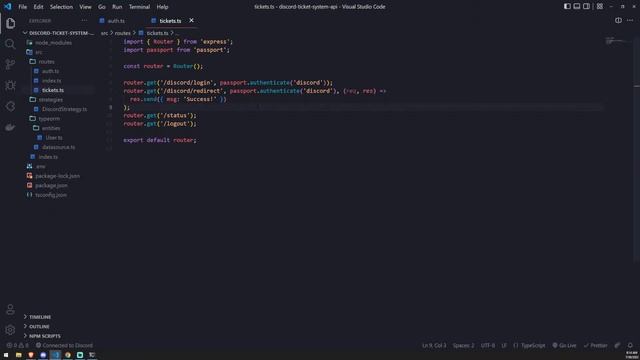This screenshot has width=640, height=360.
Task: Open the Run menu
Action: (x=117, y=7)
